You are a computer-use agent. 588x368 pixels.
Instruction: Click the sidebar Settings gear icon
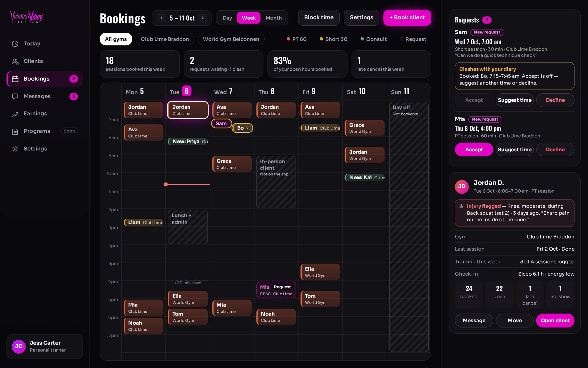pyautogui.click(x=15, y=149)
